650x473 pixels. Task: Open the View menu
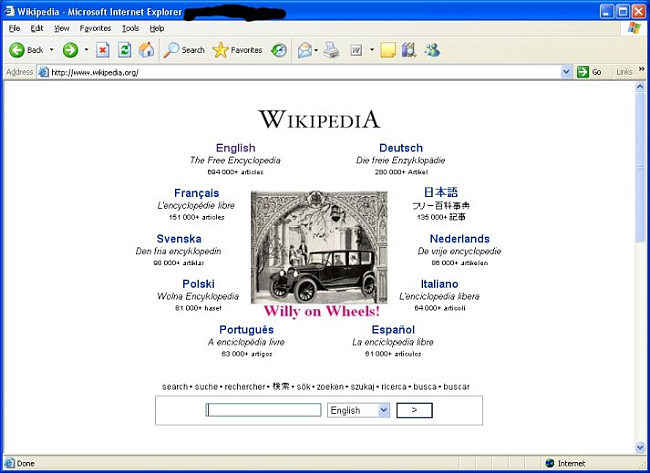pyautogui.click(x=62, y=29)
